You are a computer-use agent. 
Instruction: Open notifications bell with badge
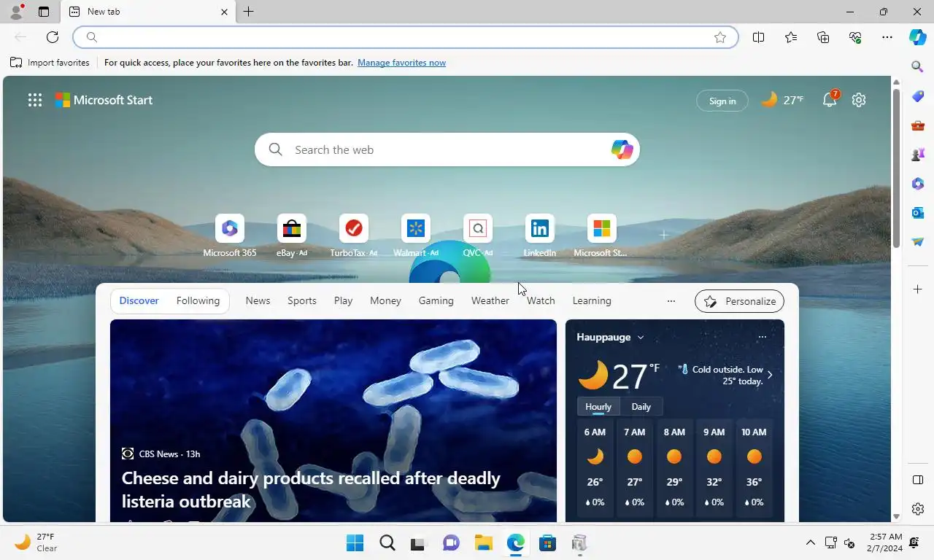(830, 100)
